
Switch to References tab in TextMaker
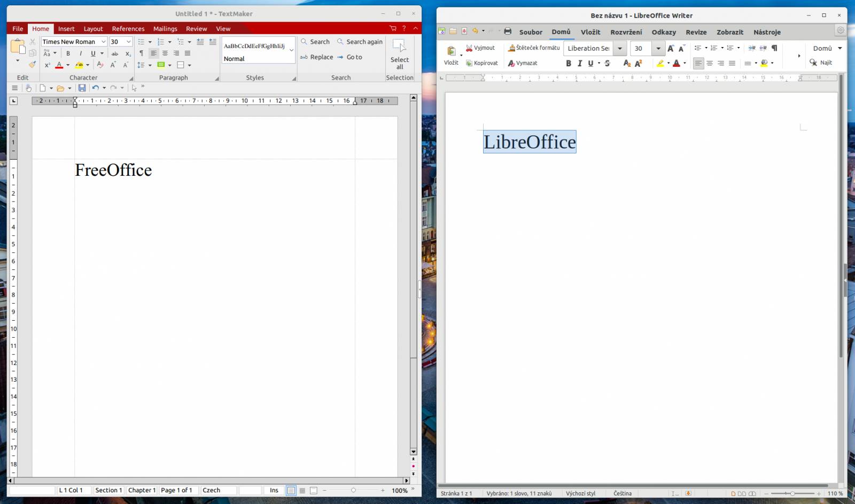pos(128,29)
